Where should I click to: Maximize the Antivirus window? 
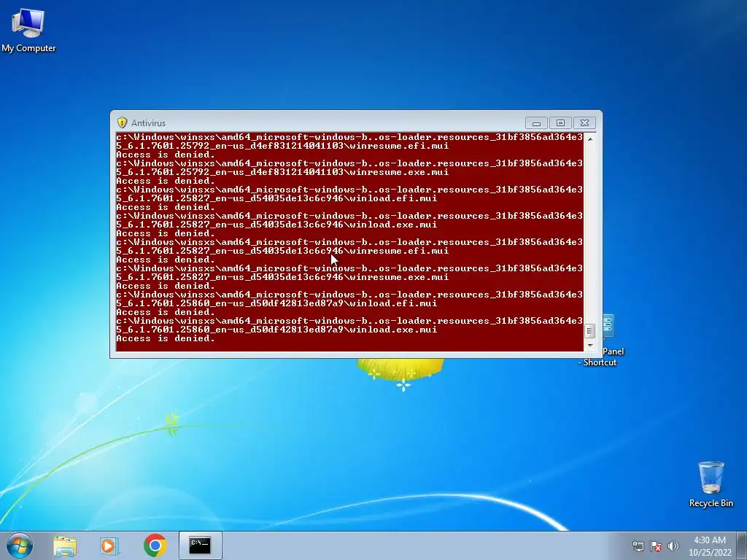[560, 122]
